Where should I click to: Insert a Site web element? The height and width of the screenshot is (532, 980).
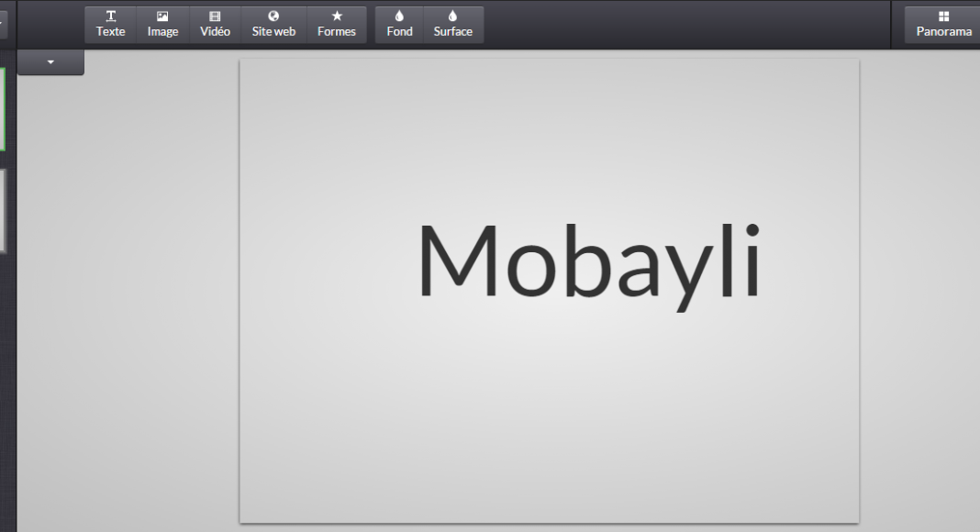(273, 25)
